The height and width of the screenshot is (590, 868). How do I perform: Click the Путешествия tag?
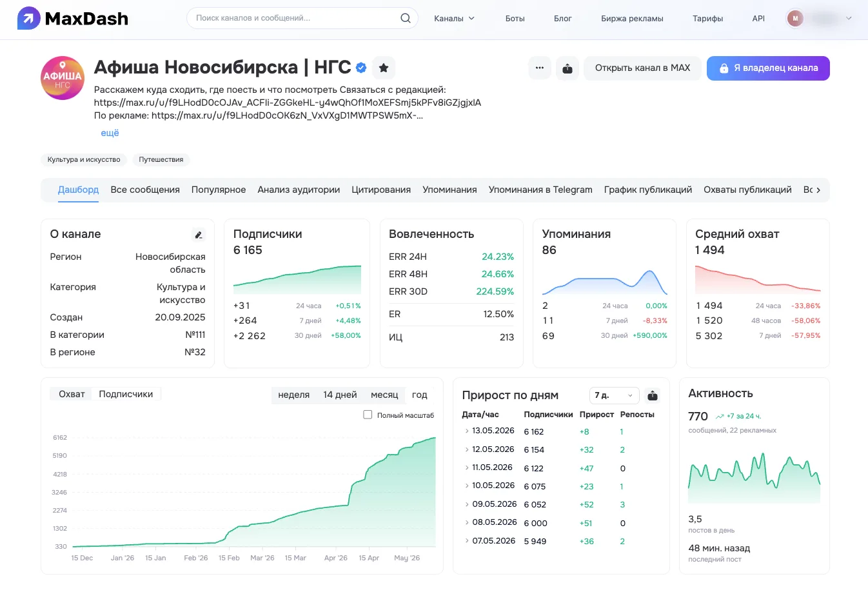(161, 159)
